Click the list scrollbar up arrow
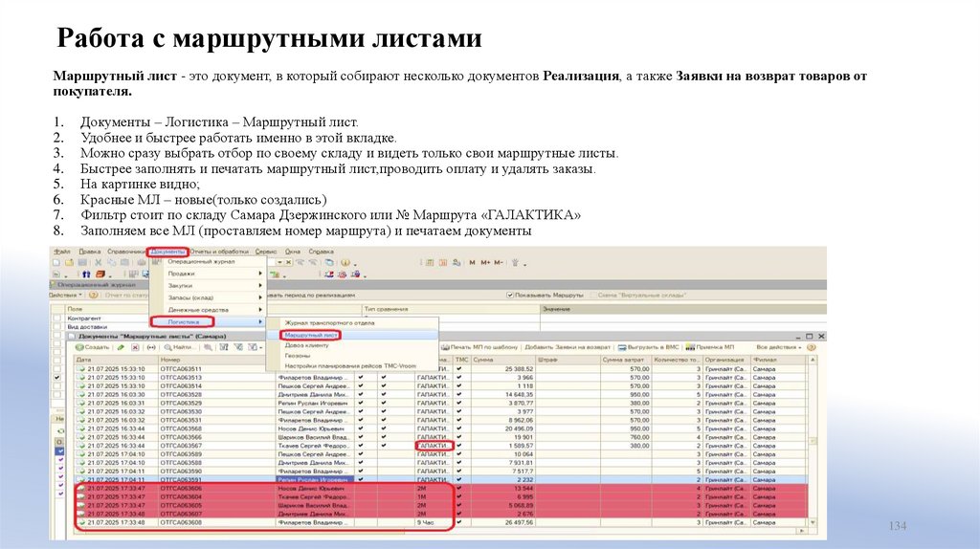This screenshot has width=980, height=549. point(813,360)
